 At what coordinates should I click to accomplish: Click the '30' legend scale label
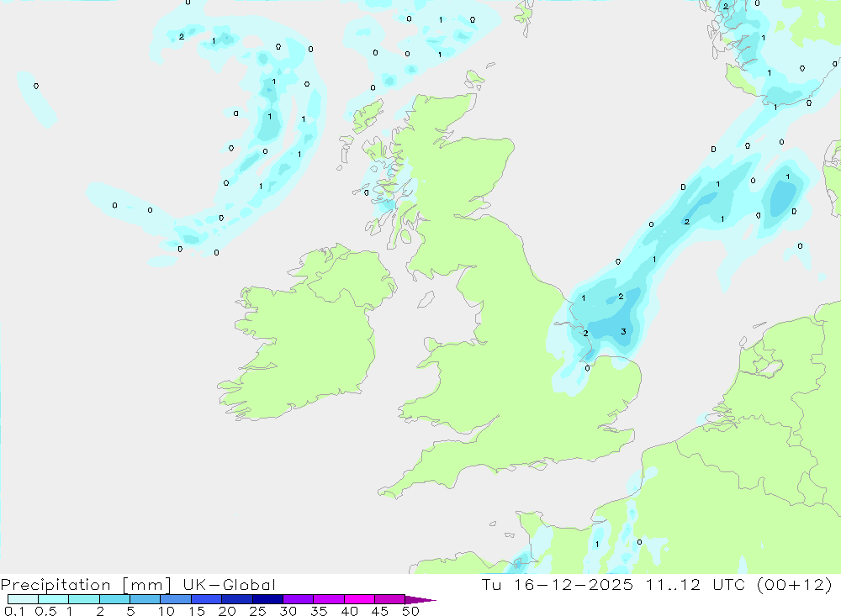point(288,611)
